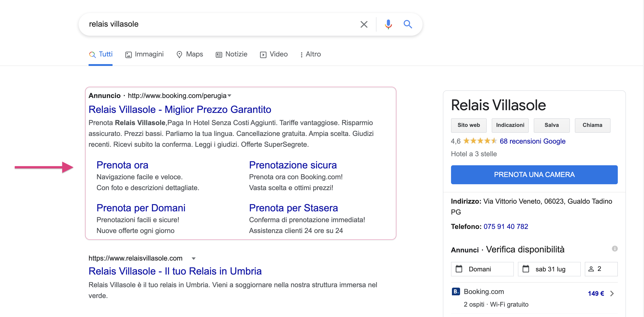This screenshot has height=317, width=644.
Task: Open check-out date field sab 31 lug
Action: tap(549, 269)
